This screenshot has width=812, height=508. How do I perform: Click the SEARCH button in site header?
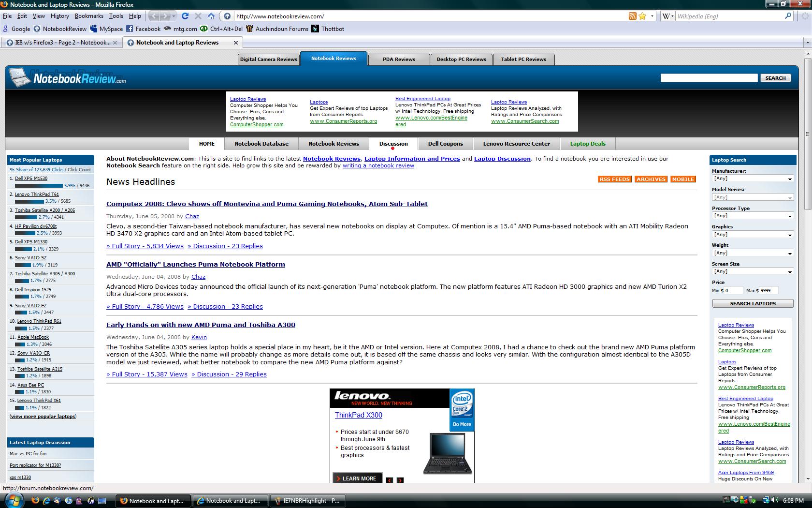pos(775,78)
